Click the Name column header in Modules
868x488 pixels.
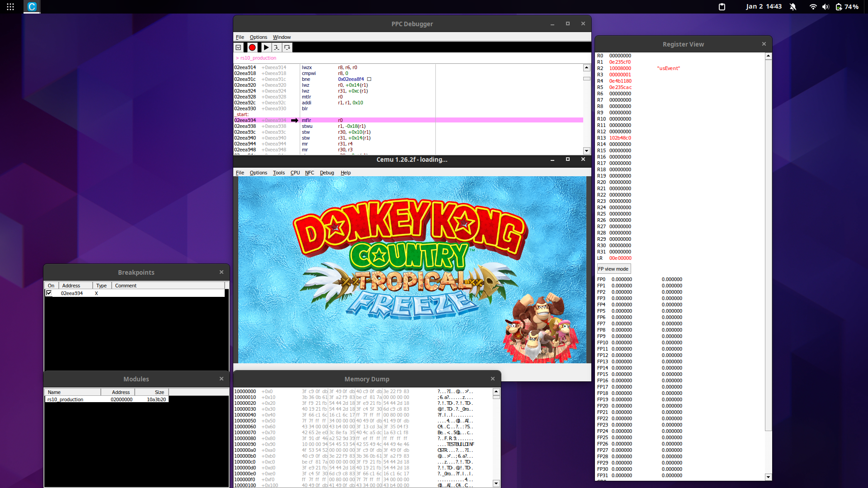tap(72, 392)
